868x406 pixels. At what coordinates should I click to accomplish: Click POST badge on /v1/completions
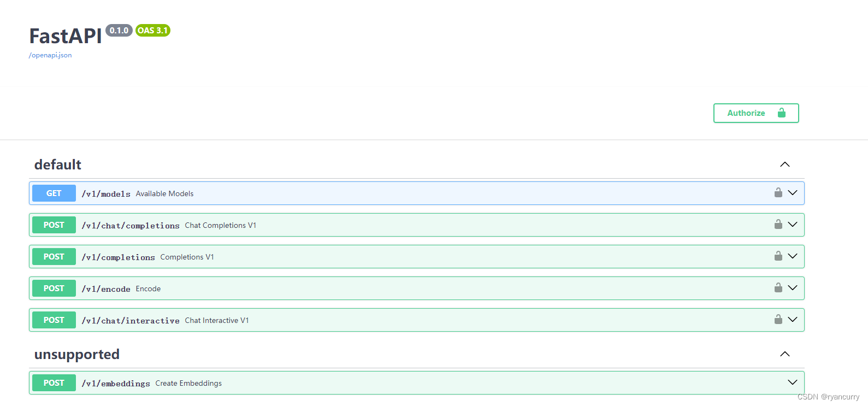54,257
